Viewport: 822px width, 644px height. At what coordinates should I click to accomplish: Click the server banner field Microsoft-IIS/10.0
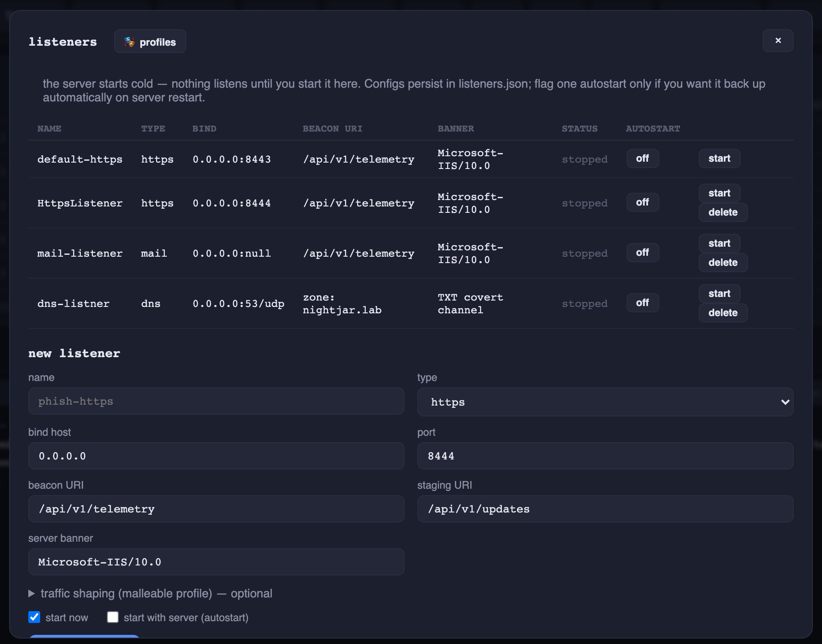pyautogui.click(x=216, y=562)
